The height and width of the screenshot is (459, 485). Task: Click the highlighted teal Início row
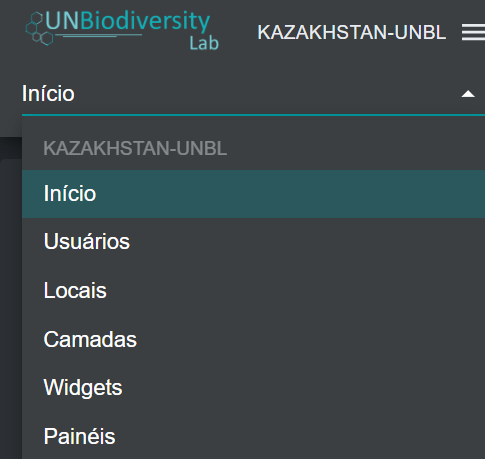point(253,194)
